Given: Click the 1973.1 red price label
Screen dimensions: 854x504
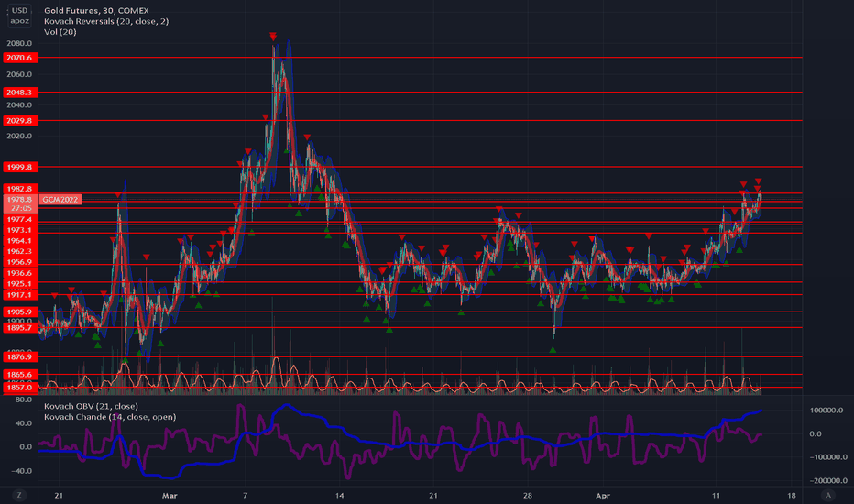Looking at the screenshot, I should [19, 230].
